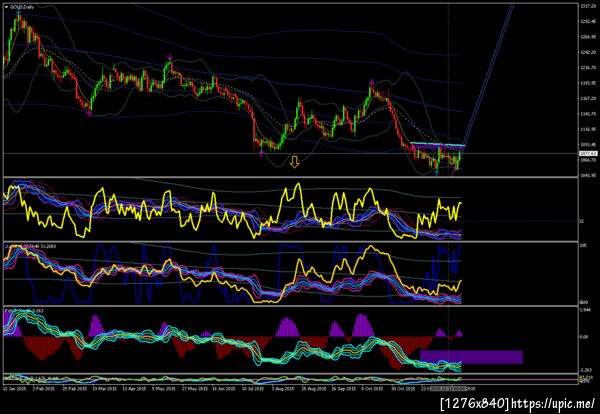The image size is (600, 414).
Task: Select the purple arrow marker above May 2015 peak
Action: [170, 57]
